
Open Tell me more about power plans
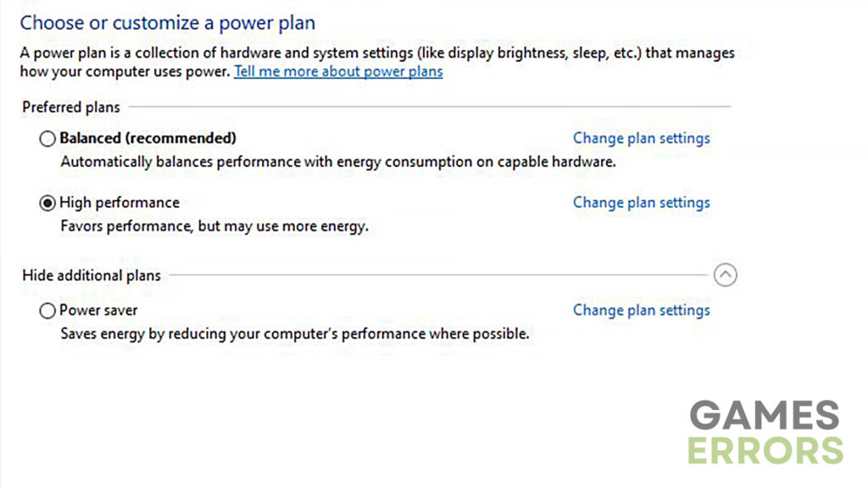pos(338,71)
